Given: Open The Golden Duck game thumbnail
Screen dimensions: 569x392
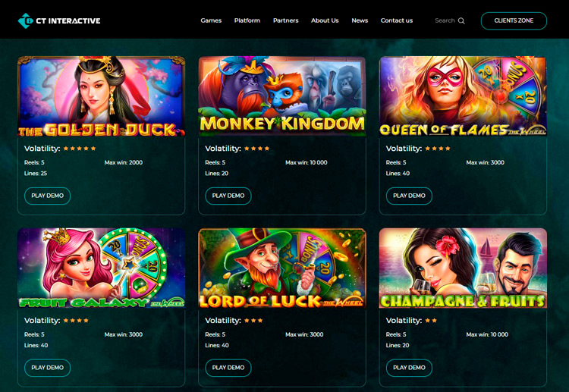Looking at the screenshot, I should [101, 96].
